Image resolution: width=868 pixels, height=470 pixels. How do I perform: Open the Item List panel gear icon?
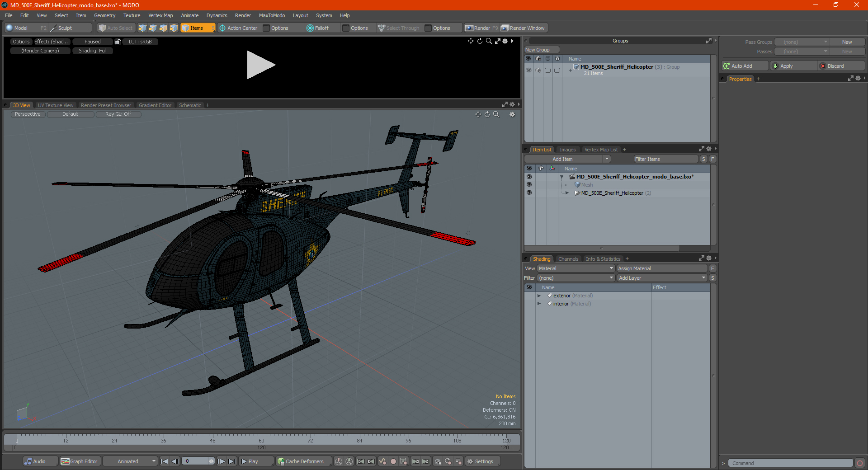709,149
